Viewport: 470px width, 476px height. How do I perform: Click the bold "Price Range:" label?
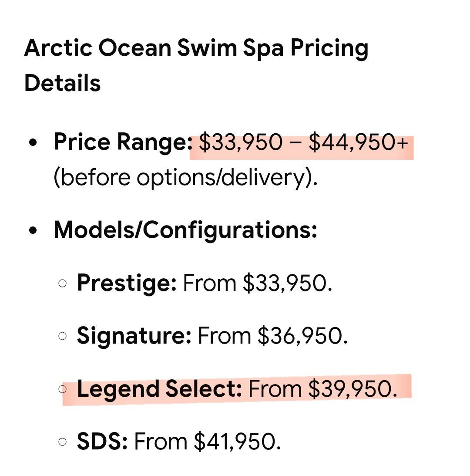click(123, 142)
